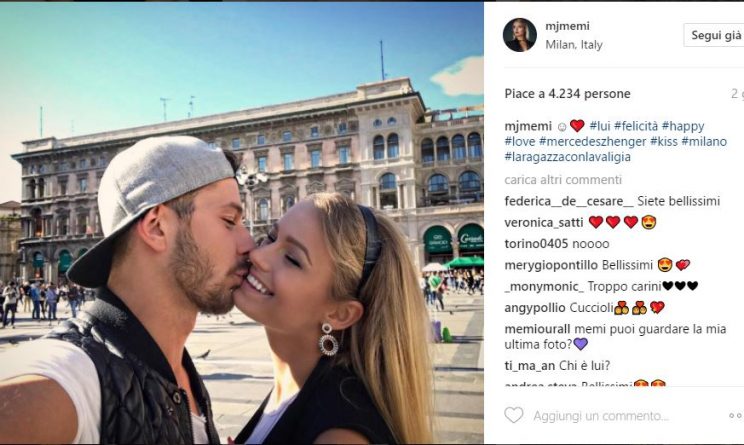Open mjmemi profile picture avatar

[520, 35]
